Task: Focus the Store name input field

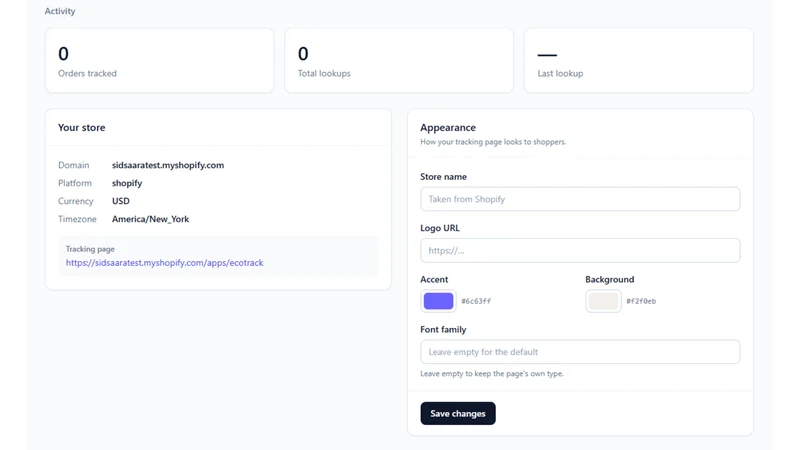Action: click(x=580, y=199)
